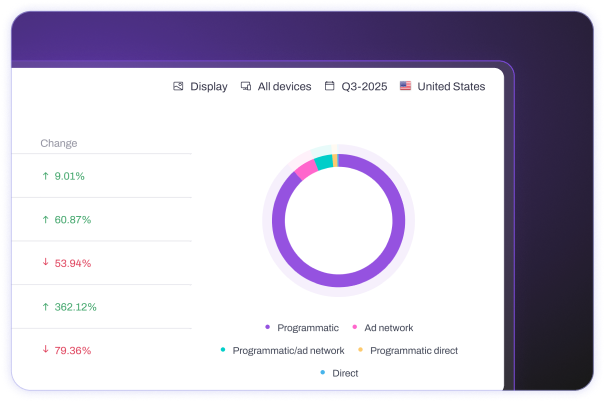605x402 pixels.
Task: Click the Change column header
Action: click(59, 143)
